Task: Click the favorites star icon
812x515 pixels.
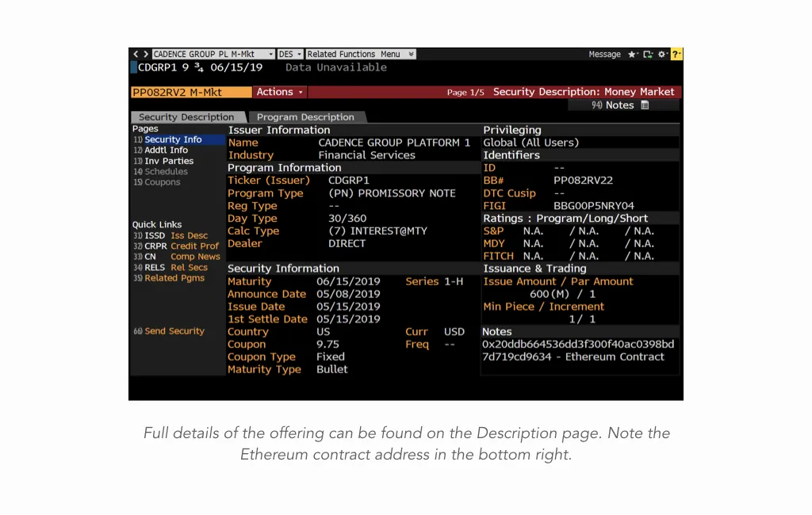Action: pyautogui.click(x=632, y=54)
